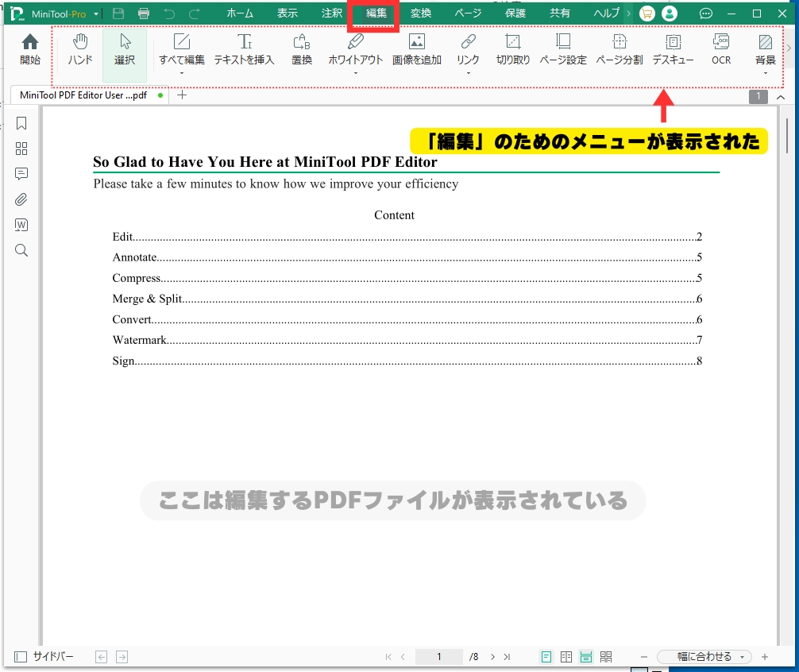
Task: Expand the すべて編集 dropdown arrow
Action: tap(181, 73)
